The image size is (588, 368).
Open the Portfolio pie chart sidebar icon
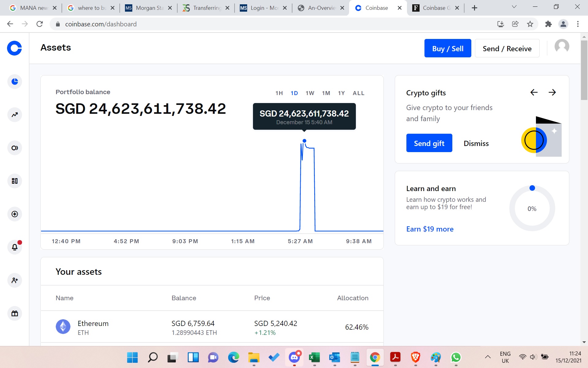(x=14, y=82)
